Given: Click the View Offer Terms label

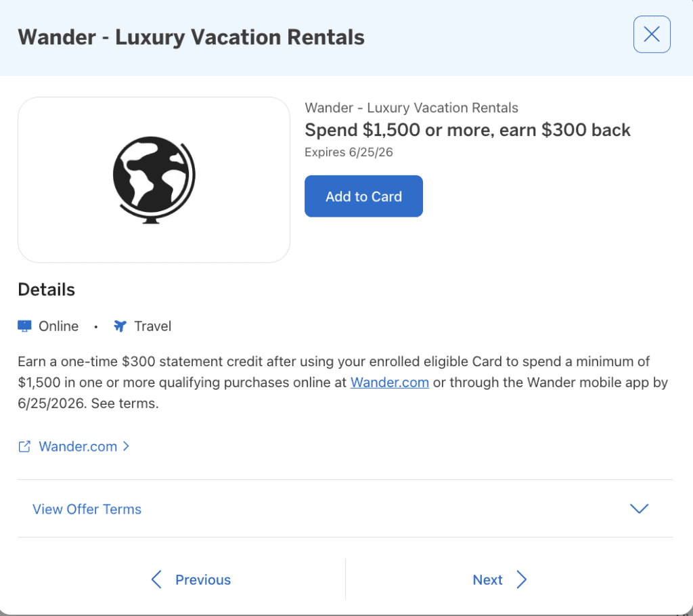Looking at the screenshot, I should coord(87,509).
